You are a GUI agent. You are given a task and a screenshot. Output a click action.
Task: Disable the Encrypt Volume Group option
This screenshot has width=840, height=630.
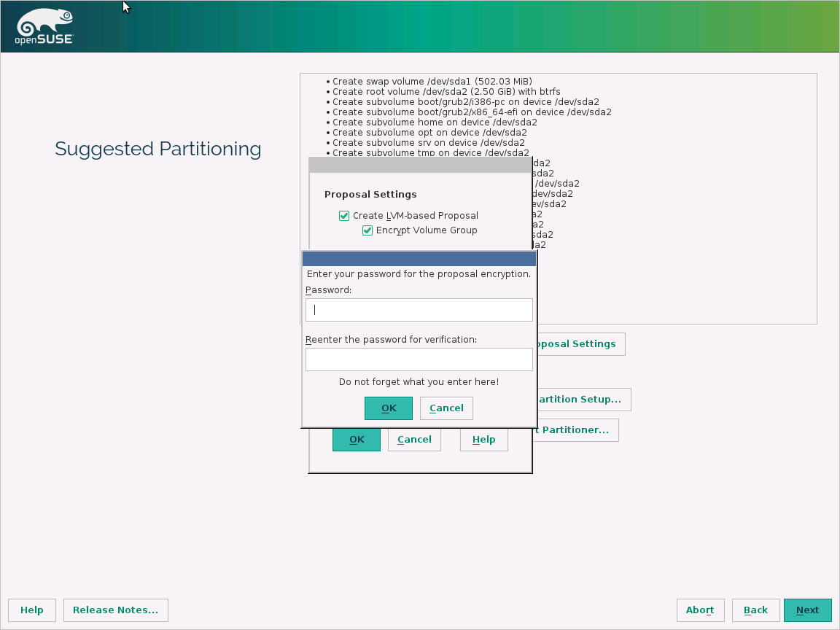point(367,230)
